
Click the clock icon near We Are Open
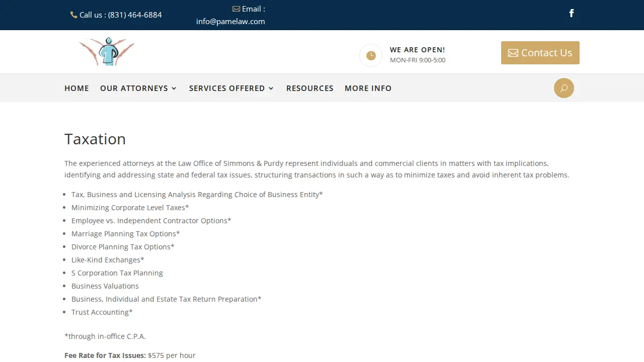(371, 55)
